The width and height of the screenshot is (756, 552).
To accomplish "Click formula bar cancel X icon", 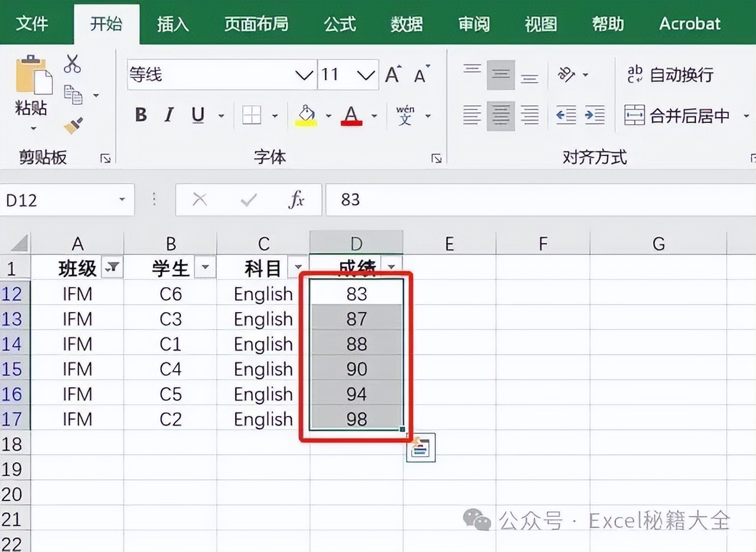I will click(200, 200).
